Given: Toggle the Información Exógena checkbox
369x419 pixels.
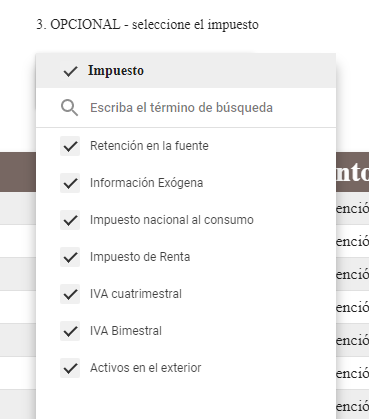Looking at the screenshot, I should point(70,183).
